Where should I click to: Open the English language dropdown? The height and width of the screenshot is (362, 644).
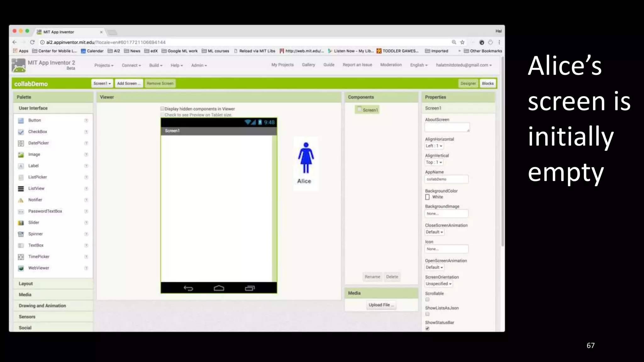coord(419,65)
